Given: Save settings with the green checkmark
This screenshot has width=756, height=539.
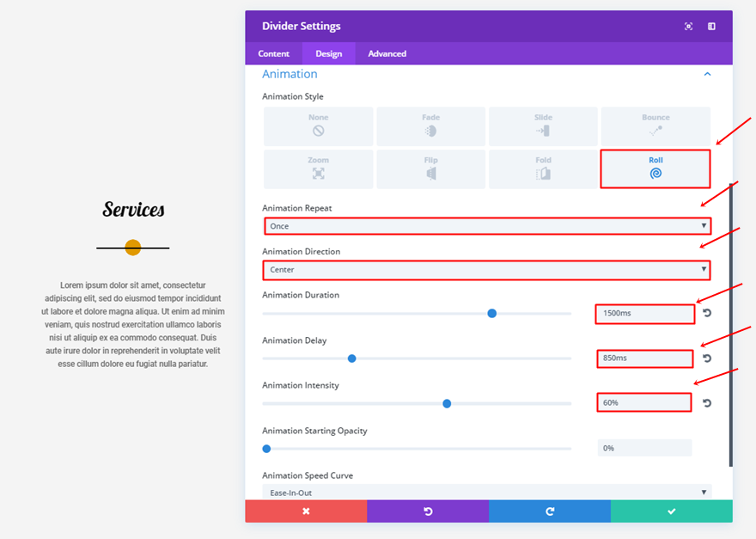Looking at the screenshot, I should point(672,511).
